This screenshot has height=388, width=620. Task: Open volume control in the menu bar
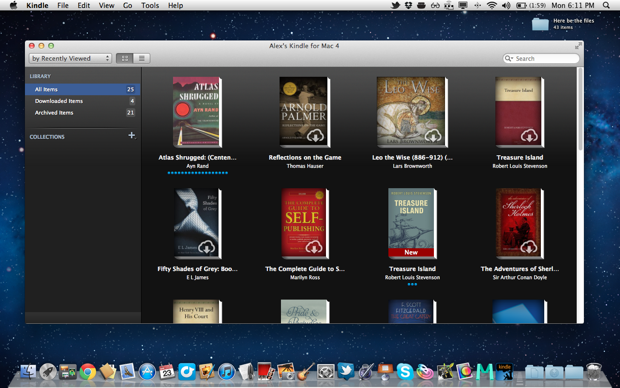click(x=506, y=6)
